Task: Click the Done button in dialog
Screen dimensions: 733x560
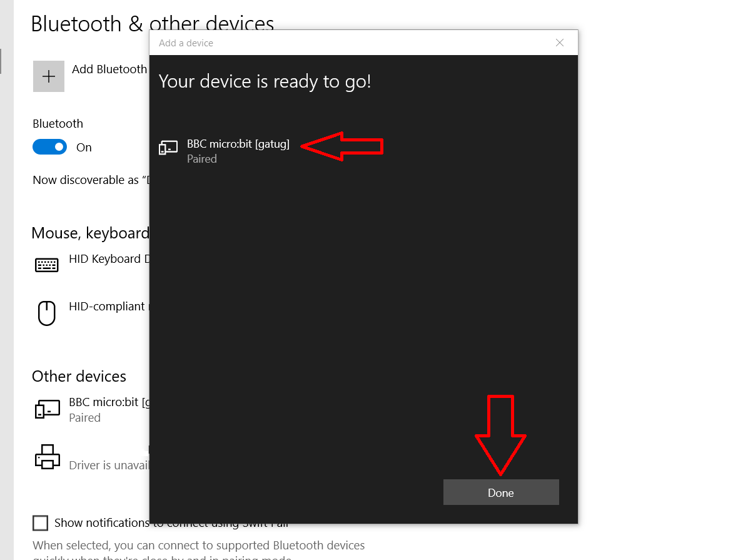Action: click(501, 492)
